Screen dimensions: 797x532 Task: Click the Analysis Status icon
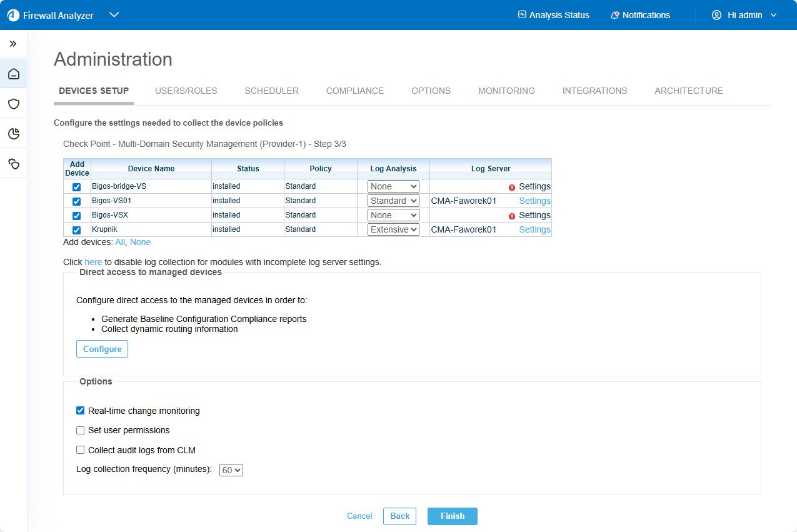522,15
